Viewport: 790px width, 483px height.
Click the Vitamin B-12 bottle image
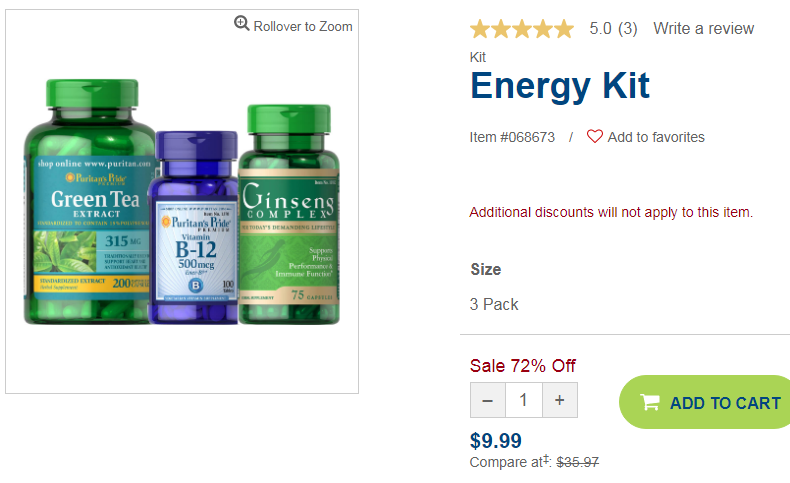point(194,228)
